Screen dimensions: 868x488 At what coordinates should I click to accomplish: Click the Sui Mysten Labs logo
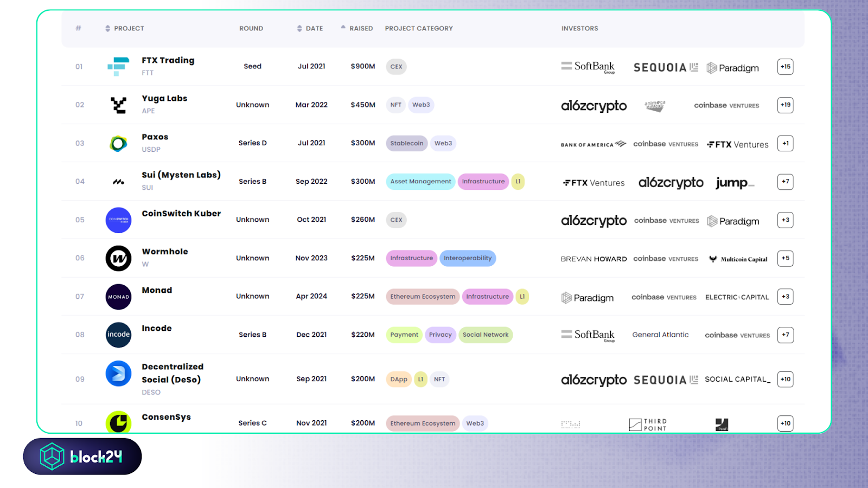[x=118, y=182]
